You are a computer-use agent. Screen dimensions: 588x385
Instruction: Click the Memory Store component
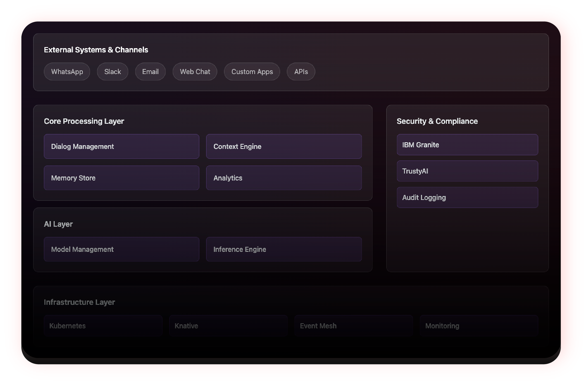pyautogui.click(x=121, y=178)
